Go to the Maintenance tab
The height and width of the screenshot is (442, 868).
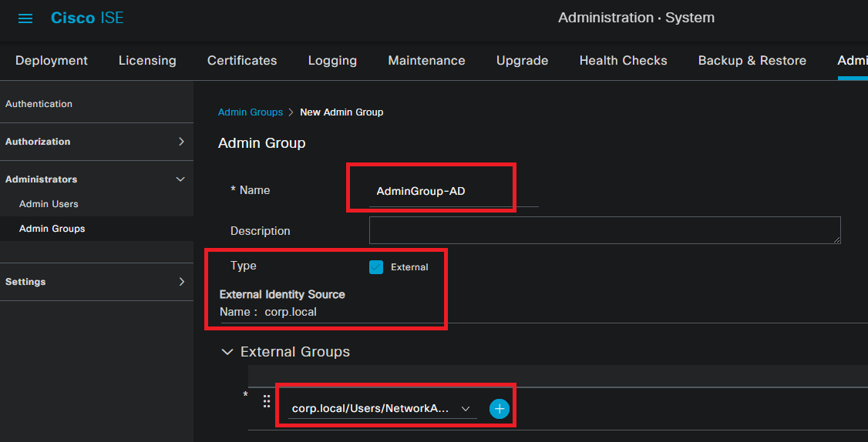pos(426,60)
